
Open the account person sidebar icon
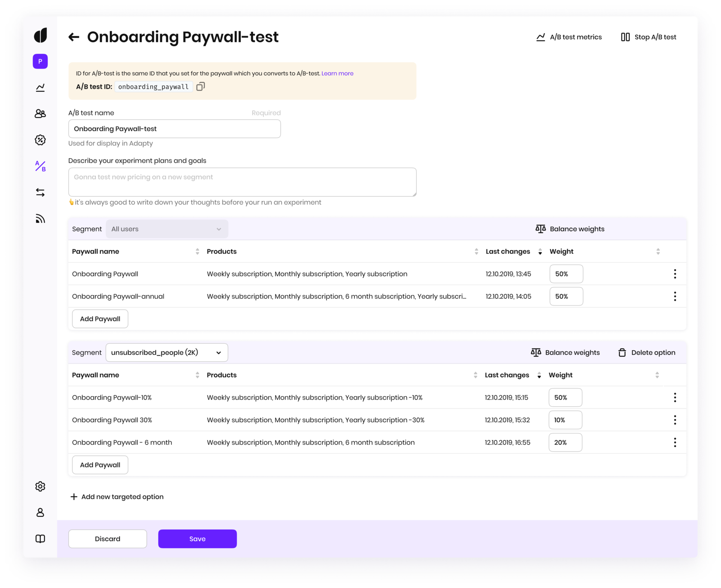40,512
